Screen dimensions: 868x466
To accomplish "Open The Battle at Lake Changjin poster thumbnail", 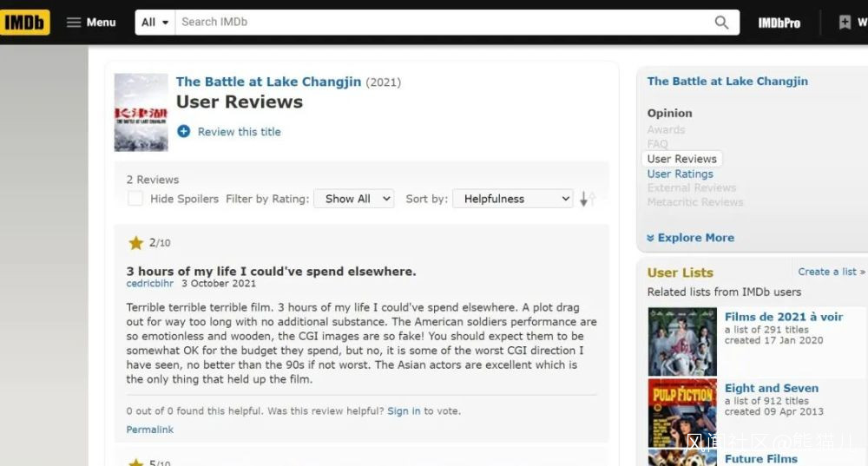I will tap(141, 112).
